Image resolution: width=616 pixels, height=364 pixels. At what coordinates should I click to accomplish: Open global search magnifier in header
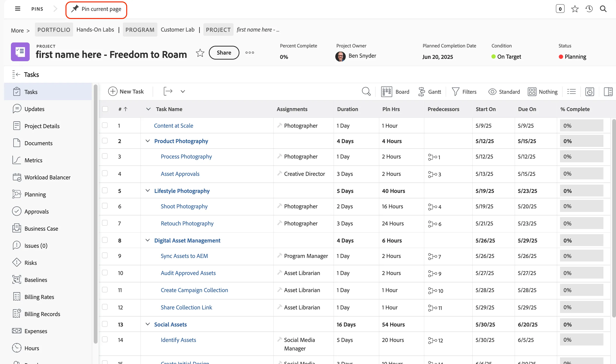click(603, 9)
